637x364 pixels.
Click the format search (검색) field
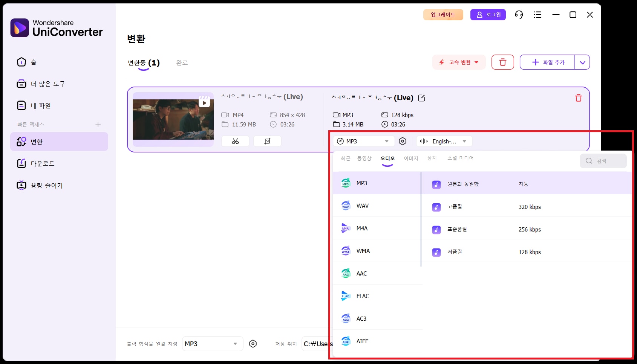coord(603,161)
